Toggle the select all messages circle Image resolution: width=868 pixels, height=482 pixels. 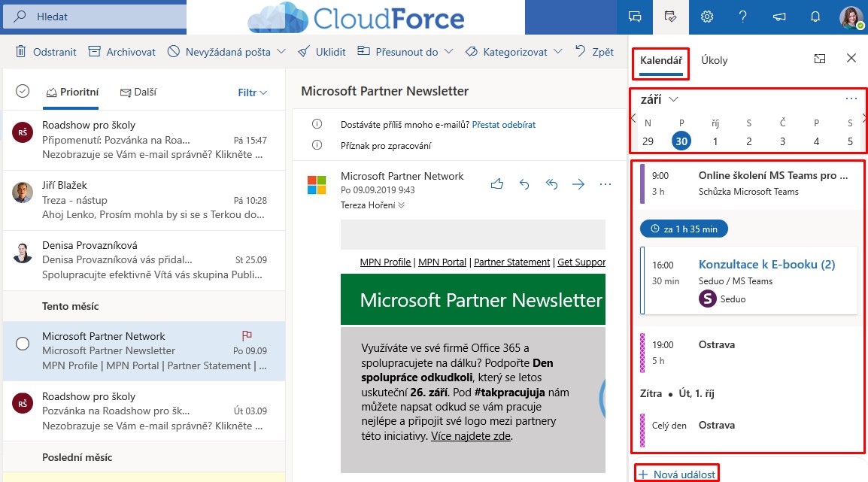coord(23,91)
